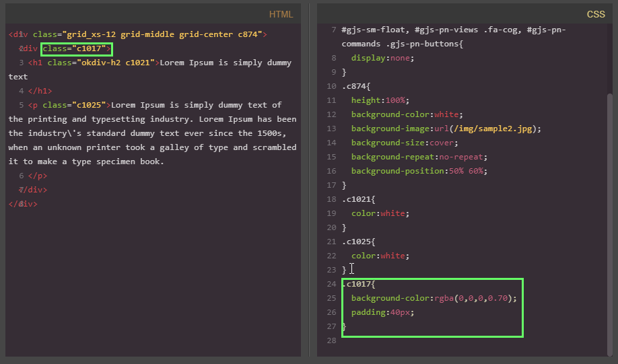Click color:white on CSS line 19
The width and height of the screenshot is (618, 364).
[x=380, y=213]
